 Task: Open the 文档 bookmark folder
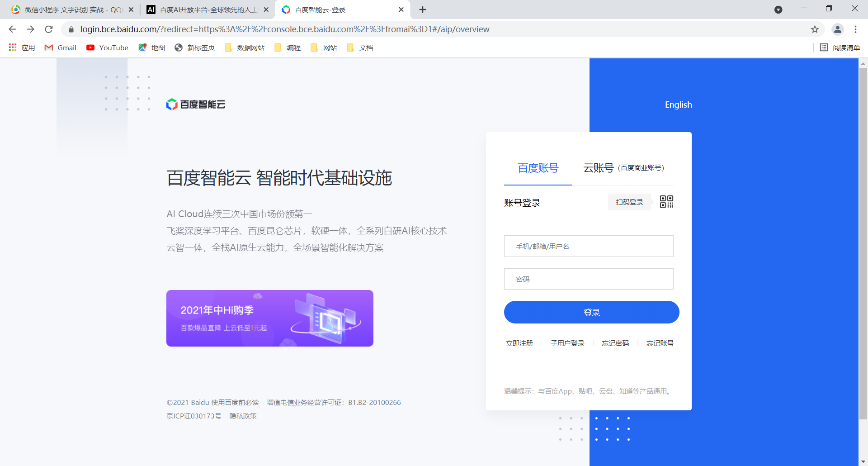pos(359,48)
